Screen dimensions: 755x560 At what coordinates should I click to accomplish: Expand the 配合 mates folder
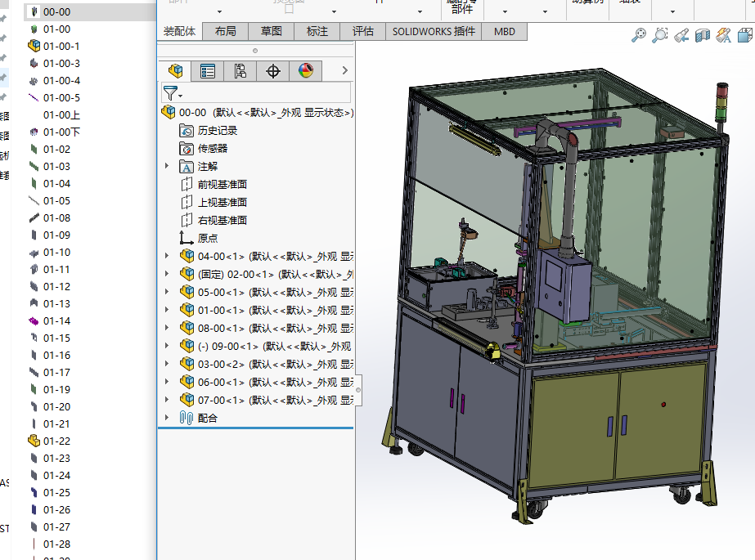click(167, 418)
